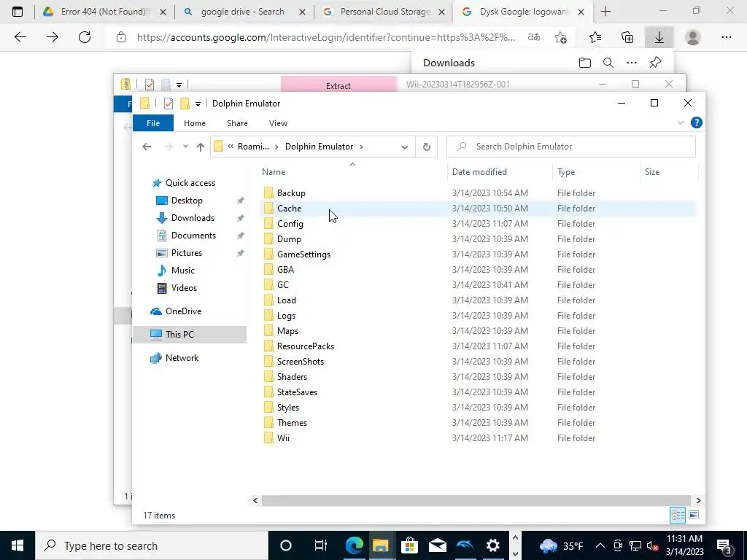Open Documents in navigation pane

point(193,236)
